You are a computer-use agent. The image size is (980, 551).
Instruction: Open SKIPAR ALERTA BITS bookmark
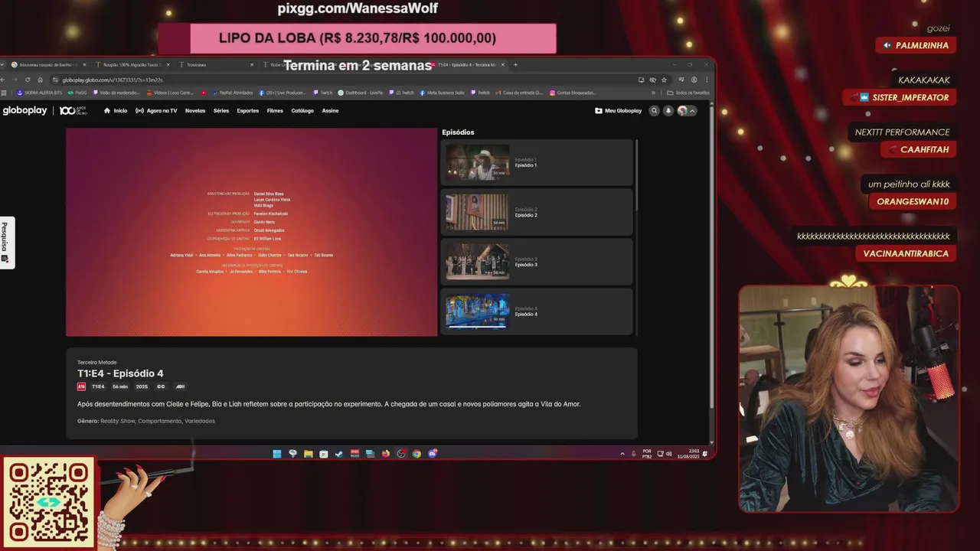pyautogui.click(x=40, y=93)
